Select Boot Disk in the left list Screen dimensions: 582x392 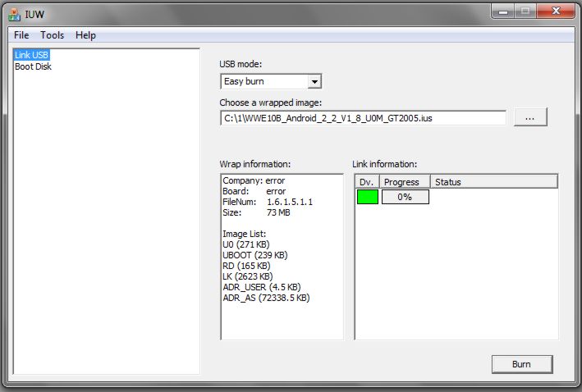(x=33, y=66)
